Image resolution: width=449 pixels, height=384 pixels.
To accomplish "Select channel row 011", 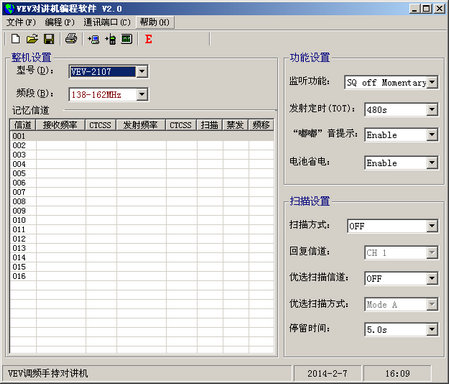I will (142, 229).
